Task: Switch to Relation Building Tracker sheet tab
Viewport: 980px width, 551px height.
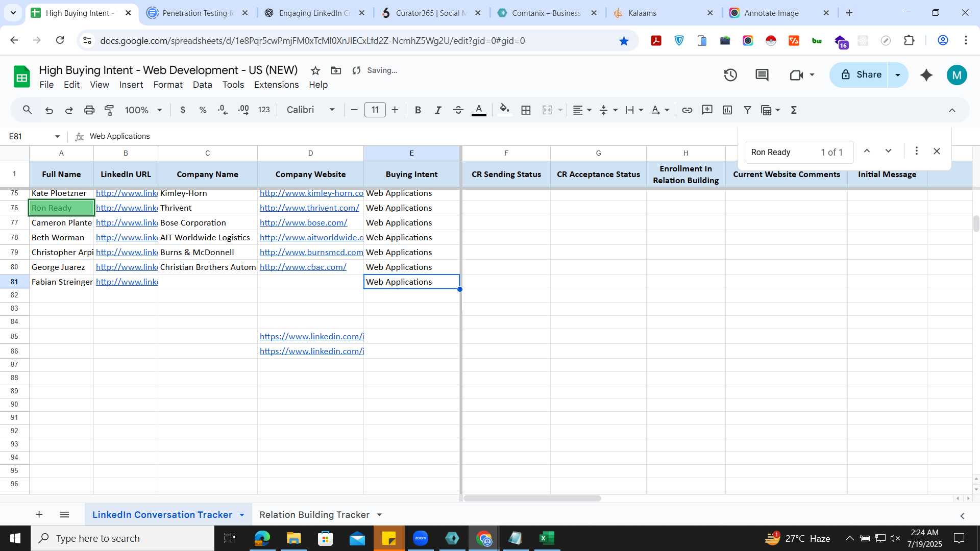Action: (x=314, y=515)
